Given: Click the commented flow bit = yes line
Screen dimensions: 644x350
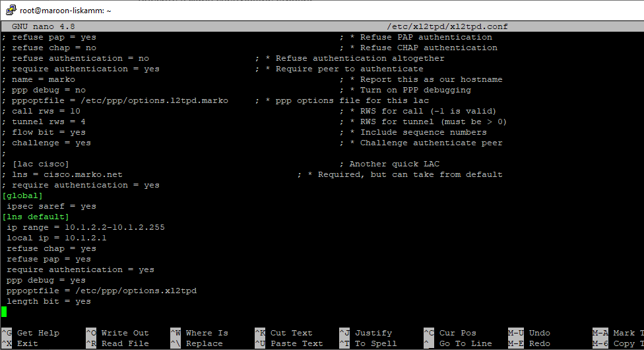Looking at the screenshot, I should [x=44, y=133].
